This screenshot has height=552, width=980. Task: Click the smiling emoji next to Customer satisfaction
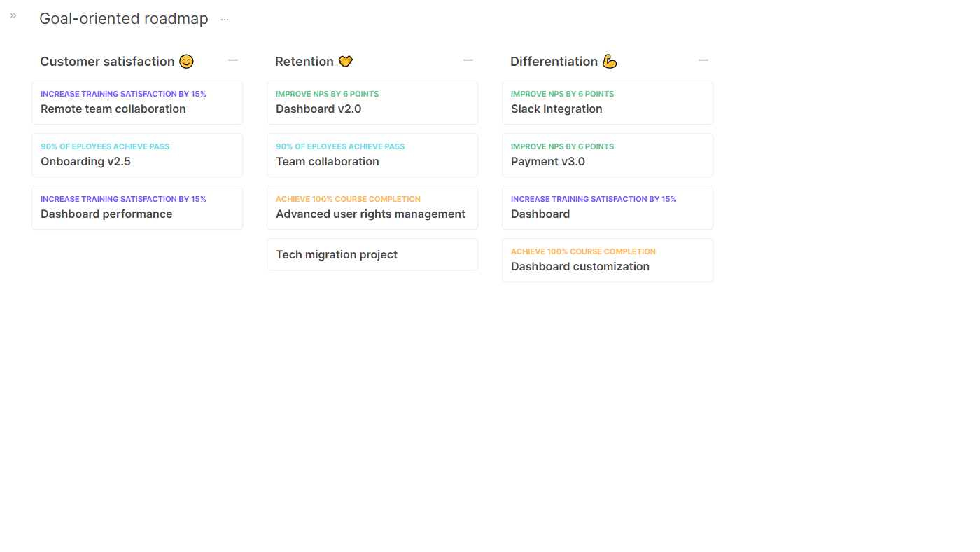coord(186,62)
